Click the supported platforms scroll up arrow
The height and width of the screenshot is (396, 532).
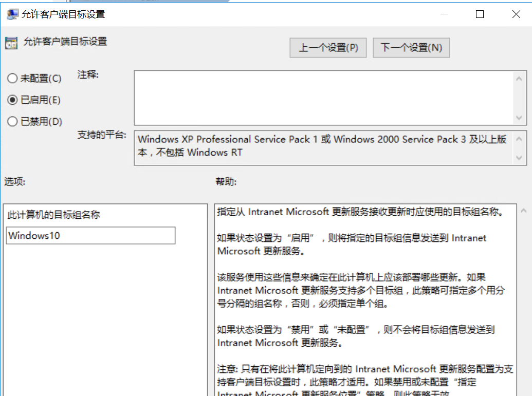pyautogui.click(x=519, y=139)
